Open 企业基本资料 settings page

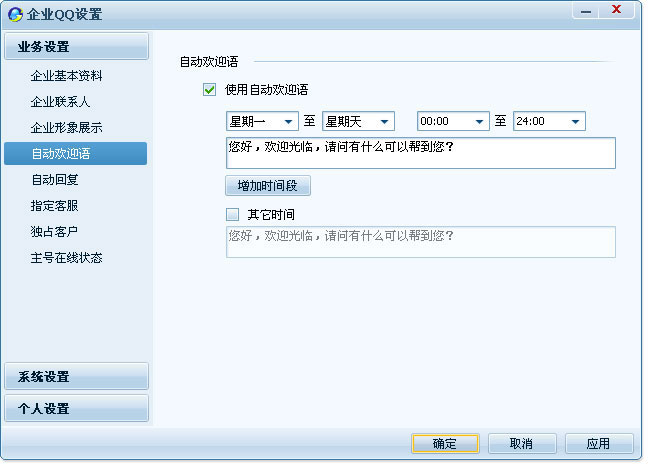click(66, 76)
